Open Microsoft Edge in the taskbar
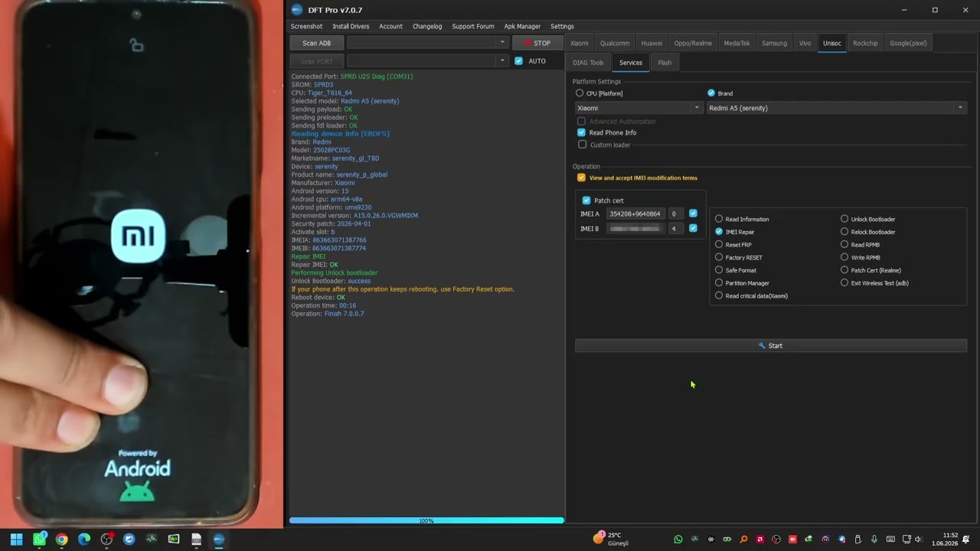Image resolution: width=980 pixels, height=551 pixels. point(84,540)
